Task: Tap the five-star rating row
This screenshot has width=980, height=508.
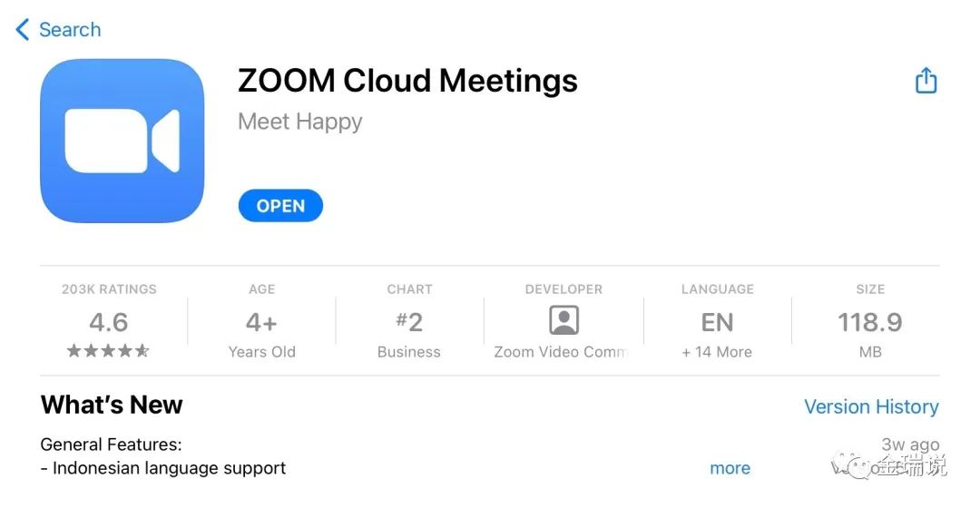Action: [x=108, y=350]
